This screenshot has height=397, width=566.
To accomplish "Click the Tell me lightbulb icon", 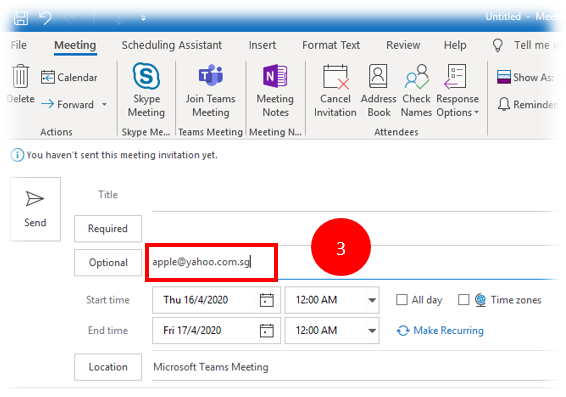I will click(x=498, y=45).
